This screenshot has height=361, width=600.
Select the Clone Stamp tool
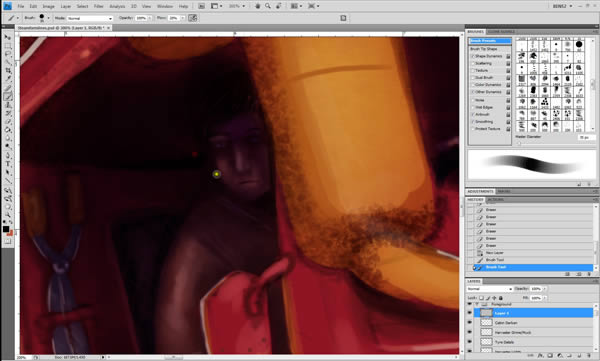7,105
